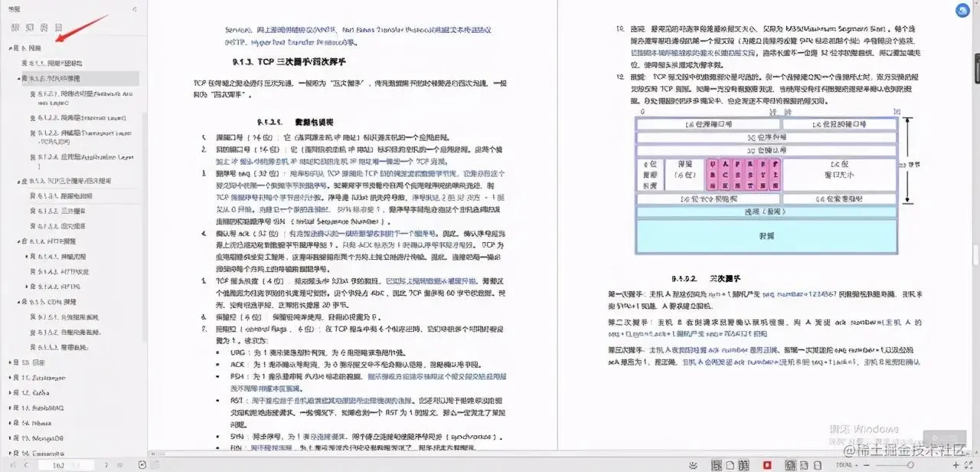Expand bookmark 6.1.4.3 HTTPS
The height and width of the screenshot is (472, 980).
click(28, 287)
